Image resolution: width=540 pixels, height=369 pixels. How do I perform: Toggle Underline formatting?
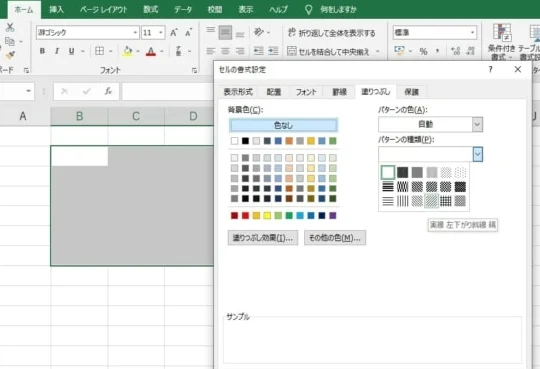click(x=71, y=51)
